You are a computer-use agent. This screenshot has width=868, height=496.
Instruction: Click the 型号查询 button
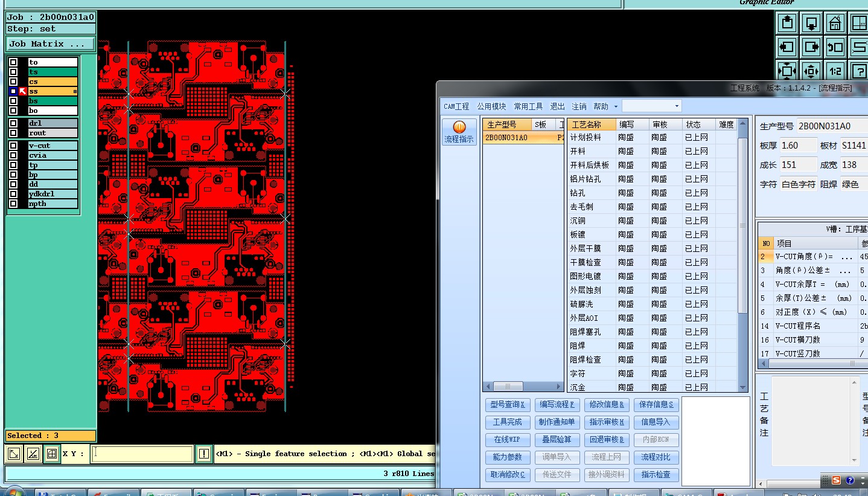tap(508, 404)
